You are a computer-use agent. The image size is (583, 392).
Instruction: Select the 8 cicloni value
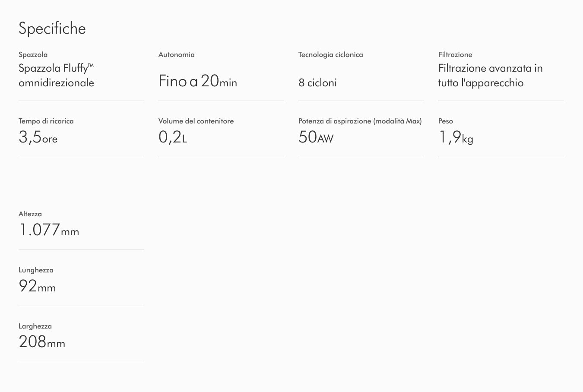pos(317,83)
